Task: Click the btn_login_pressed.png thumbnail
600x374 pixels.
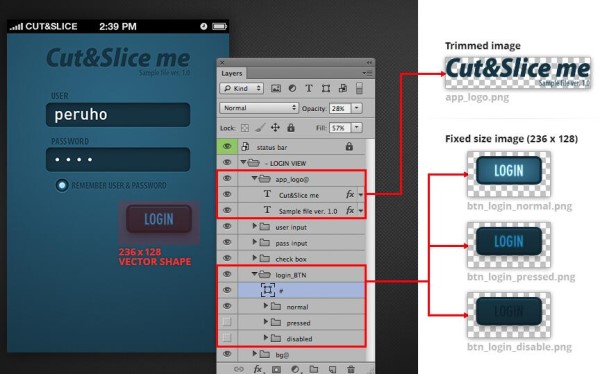Action: pos(509,245)
